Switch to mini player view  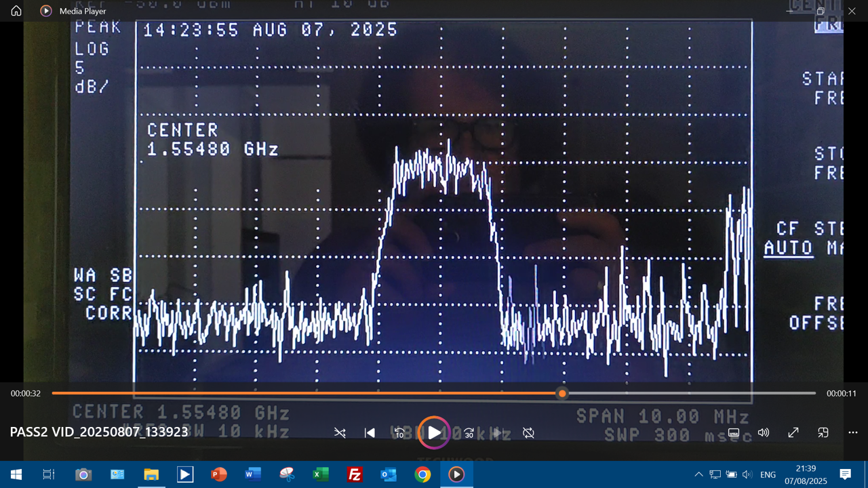coord(823,432)
